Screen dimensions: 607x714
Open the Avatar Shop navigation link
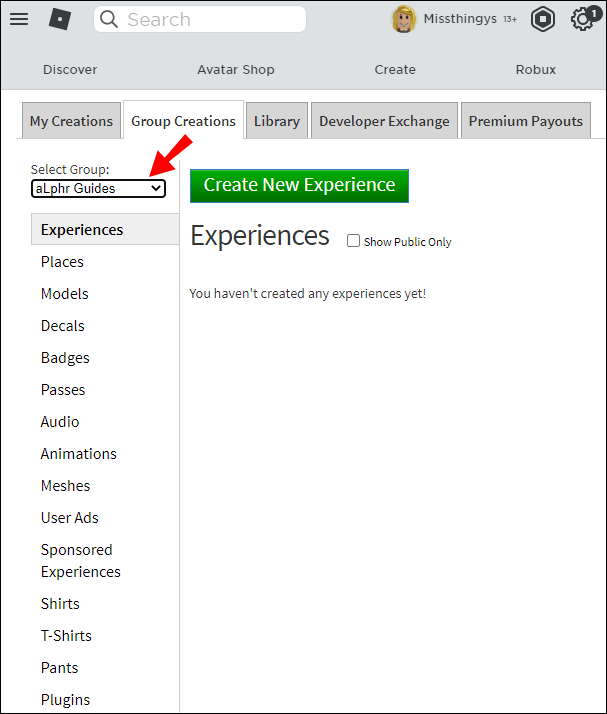[236, 70]
